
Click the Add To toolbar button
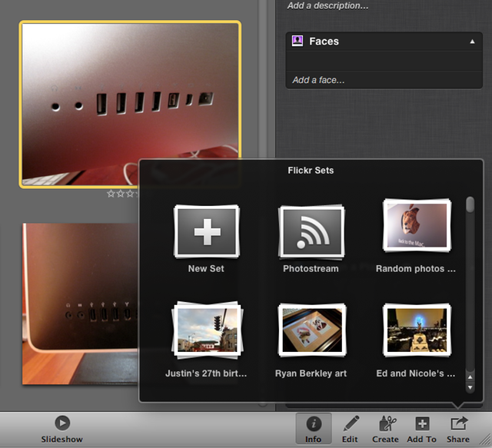pos(422,429)
